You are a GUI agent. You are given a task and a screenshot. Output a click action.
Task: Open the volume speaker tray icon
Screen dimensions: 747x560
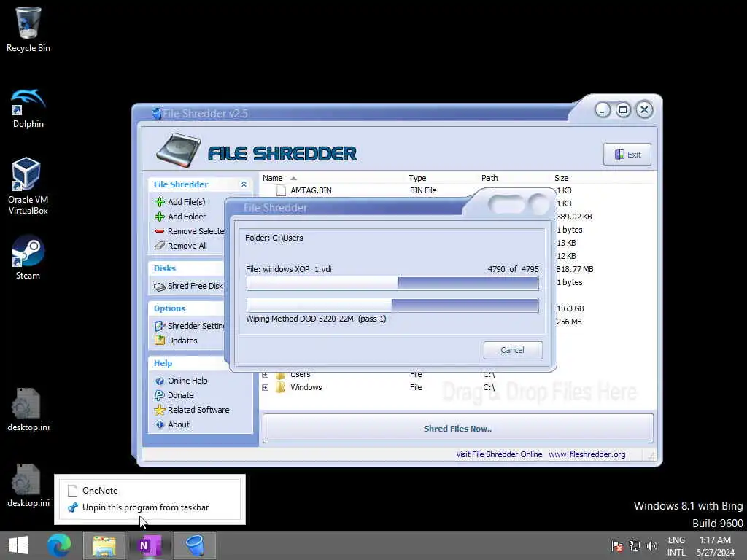tap(651, 545)
